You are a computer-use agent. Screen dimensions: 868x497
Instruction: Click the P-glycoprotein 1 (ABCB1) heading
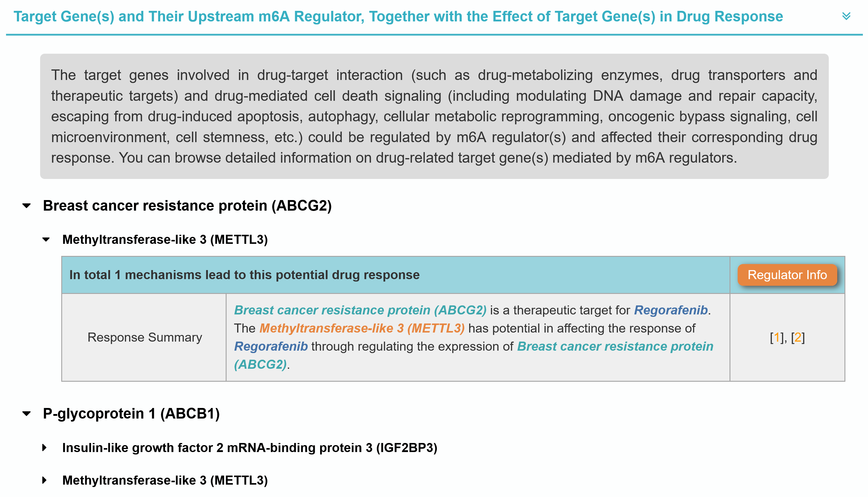coord(131,414)
